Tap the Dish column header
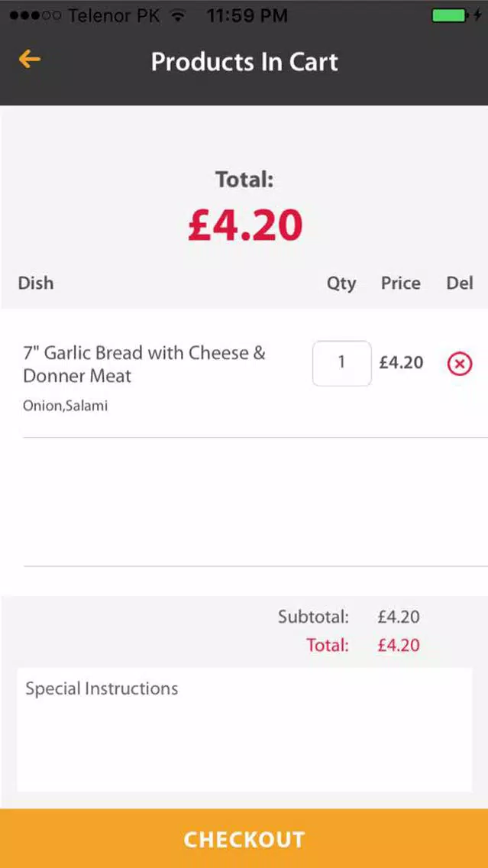488x868 pixels. pyautogui.click(x=36, y=283)
